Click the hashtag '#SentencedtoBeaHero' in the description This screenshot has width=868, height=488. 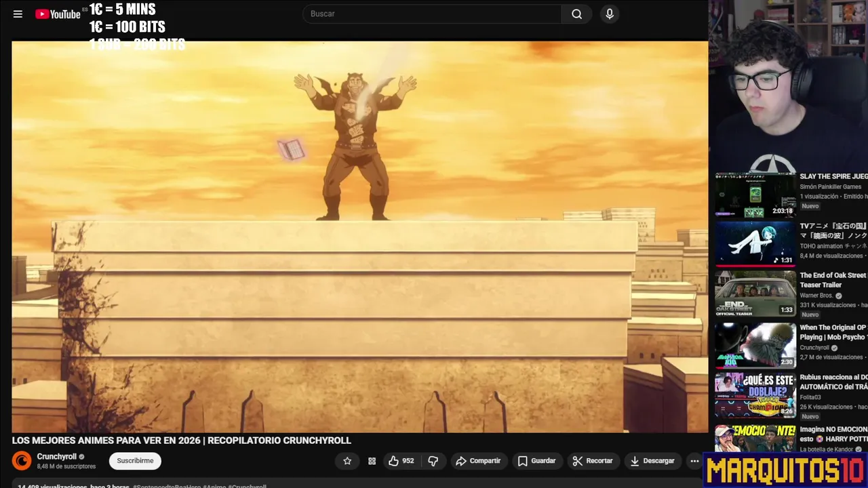coord(166,486)
